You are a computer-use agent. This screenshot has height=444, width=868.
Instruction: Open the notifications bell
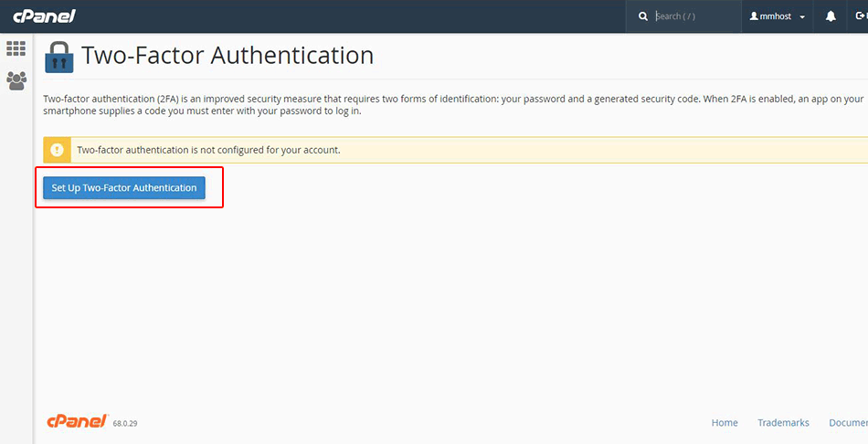pos(831,16)
